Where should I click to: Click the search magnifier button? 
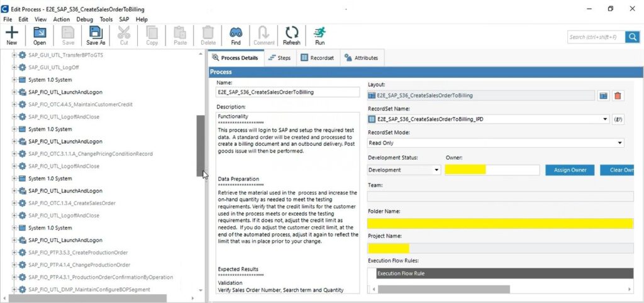(633, 37)
